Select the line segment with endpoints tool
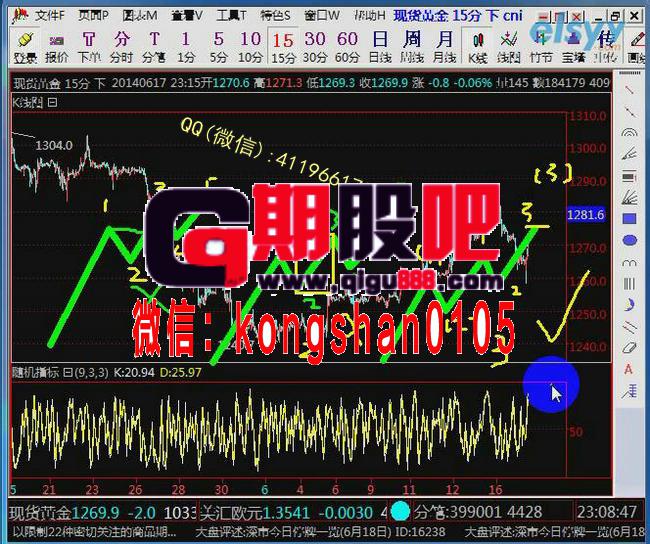This screenshot has width=650, height=544. 629,111
